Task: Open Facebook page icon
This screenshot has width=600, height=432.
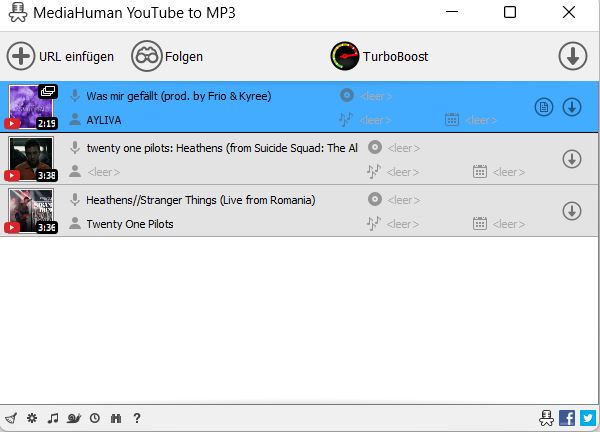Action: 567,418
